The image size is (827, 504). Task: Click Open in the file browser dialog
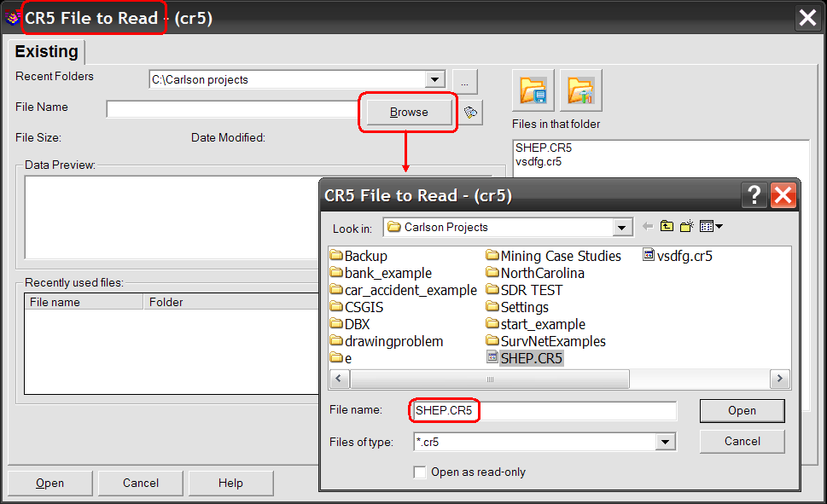[x=743, y=411]
